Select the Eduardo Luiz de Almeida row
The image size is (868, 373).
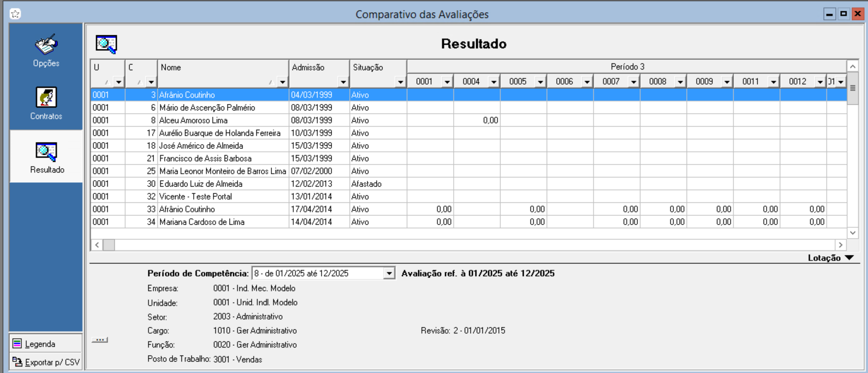[x=201, y=184]
